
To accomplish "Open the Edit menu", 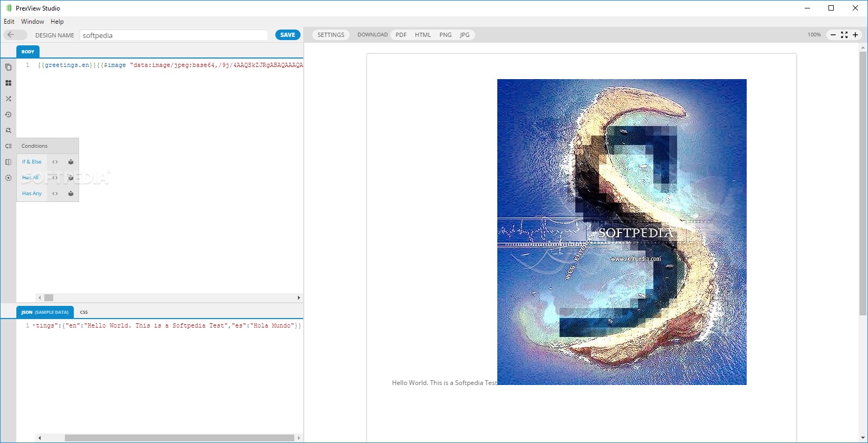I will pyautogui.click(x=9, y=22).
